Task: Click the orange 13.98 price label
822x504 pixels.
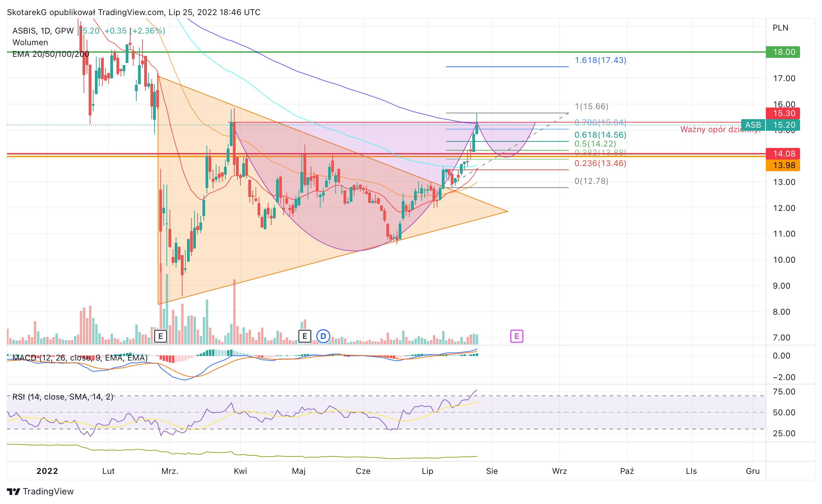Action: click(783, 165)
